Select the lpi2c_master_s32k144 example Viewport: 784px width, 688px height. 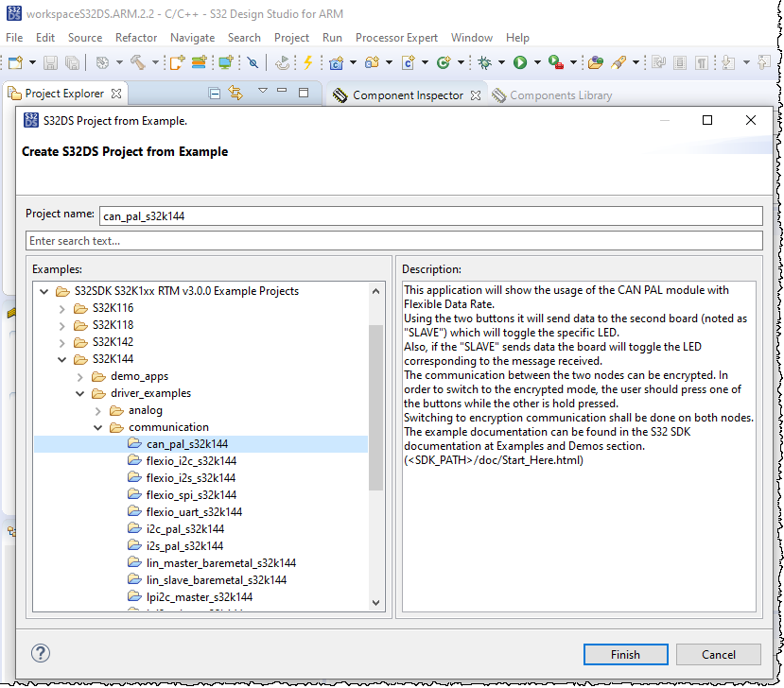tap(199, 596)
